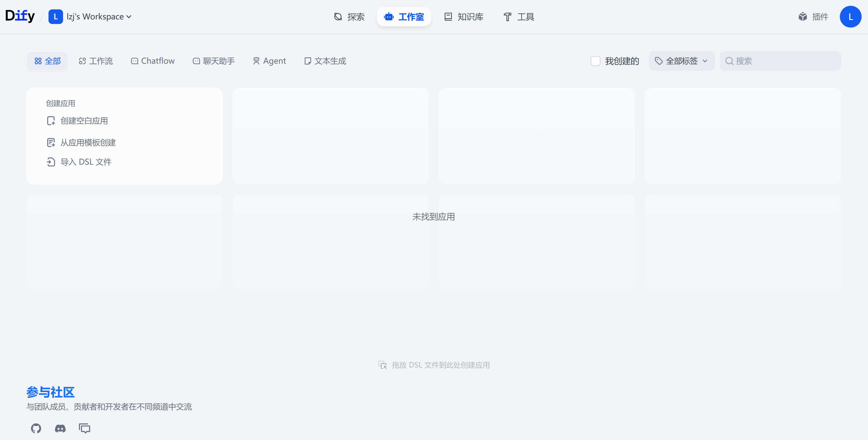Screen dimensions: 868x440
Task: Select the 聊天助手 tab
Action: [214, 61]
